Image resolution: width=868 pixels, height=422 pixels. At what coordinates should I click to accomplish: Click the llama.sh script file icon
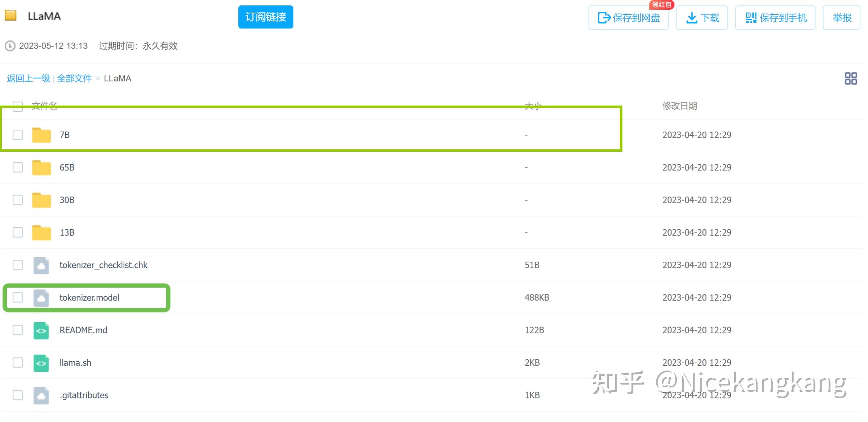point(41,363)
